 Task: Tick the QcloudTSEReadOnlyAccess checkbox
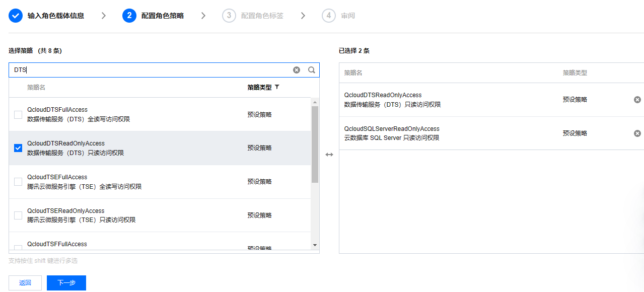18,215
